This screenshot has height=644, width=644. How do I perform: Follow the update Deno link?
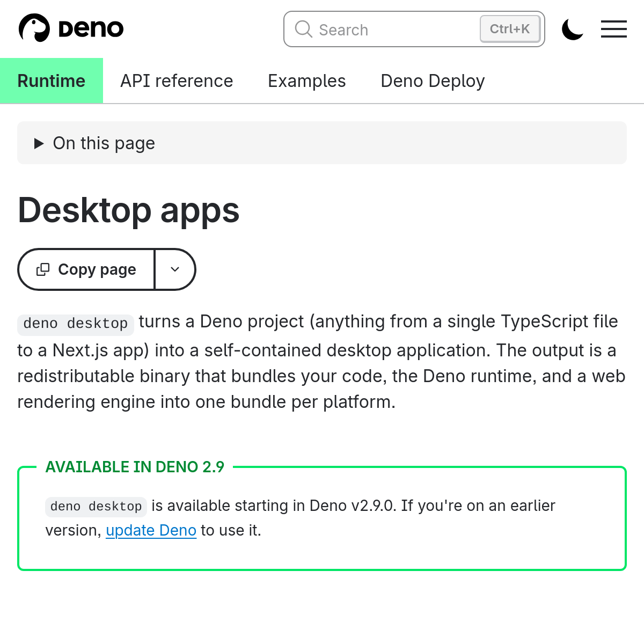click(151, 530)
